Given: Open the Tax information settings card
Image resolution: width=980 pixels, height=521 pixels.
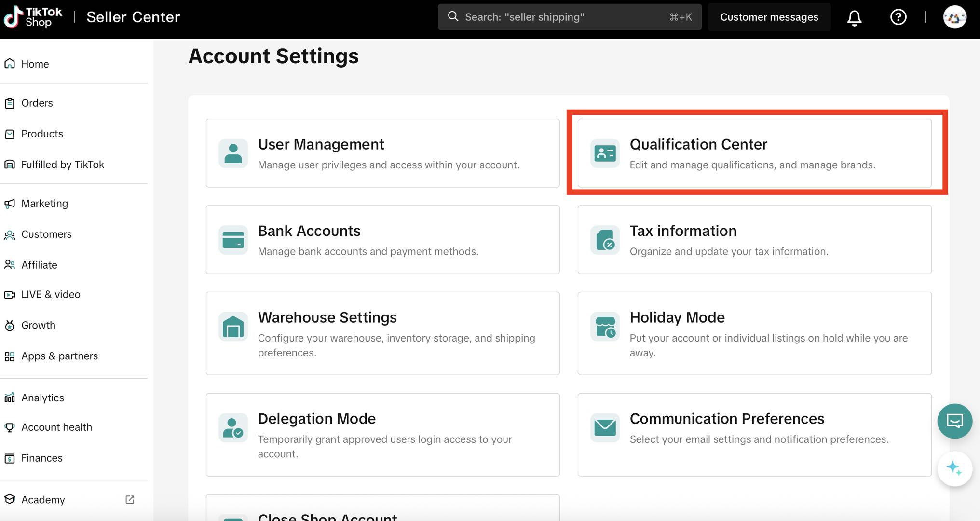Looking at the screenshot, I should [x=754, y=240].
